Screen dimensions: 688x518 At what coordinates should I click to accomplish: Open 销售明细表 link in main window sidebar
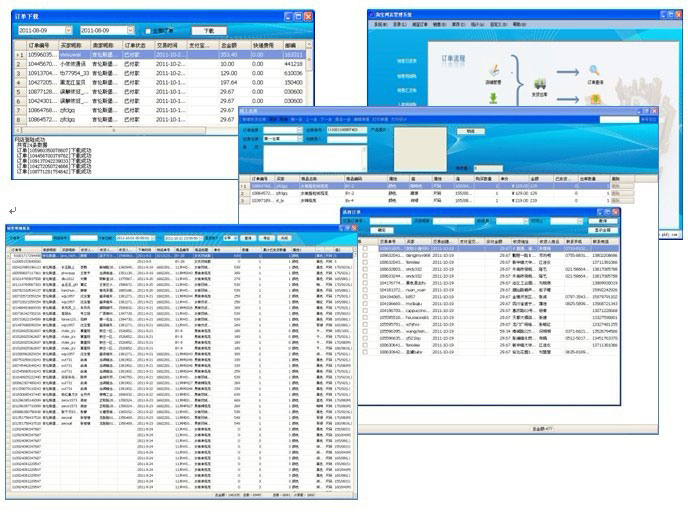(407, 76)
